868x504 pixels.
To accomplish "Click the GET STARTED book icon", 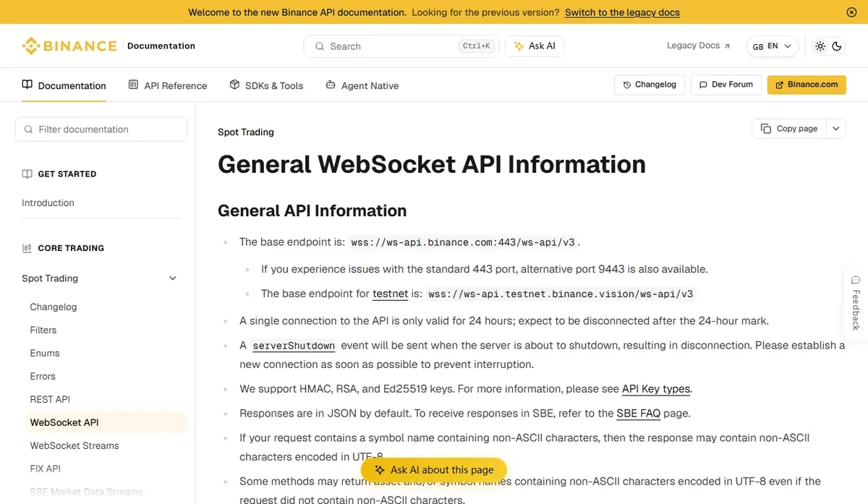I will pos(27,174).
